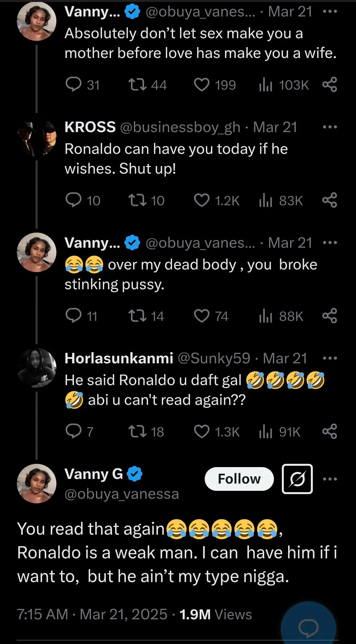Tap the Grok icon beside Follow
356x644 pixels.
tap(297, 479)
